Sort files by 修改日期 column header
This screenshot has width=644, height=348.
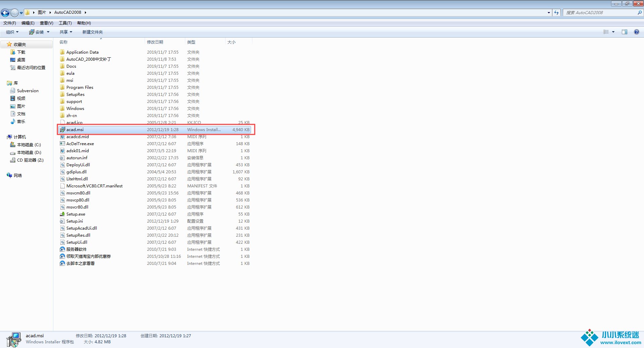[155, 42]
